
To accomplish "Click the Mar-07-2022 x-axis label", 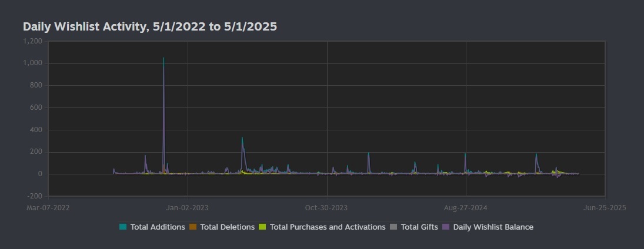I will (48, 207).
